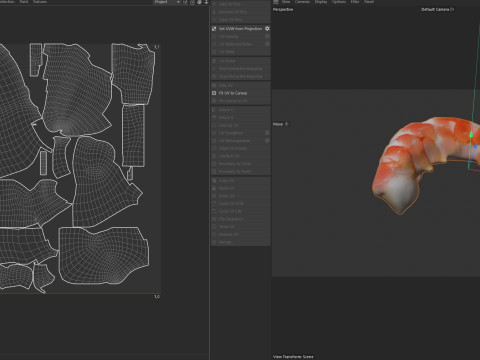Open the Display menu
Image resolution: width=480 pixels, height=360 pixels.
321,2
